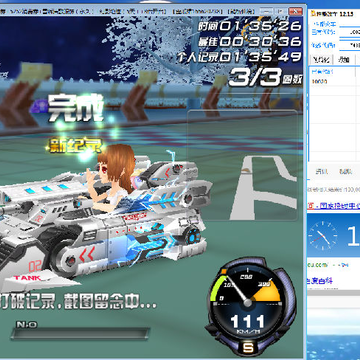Viewport: 360px width, 360px height.
Task: Click the 打破记录,截图留念中 message
Action: click(78, 300)
